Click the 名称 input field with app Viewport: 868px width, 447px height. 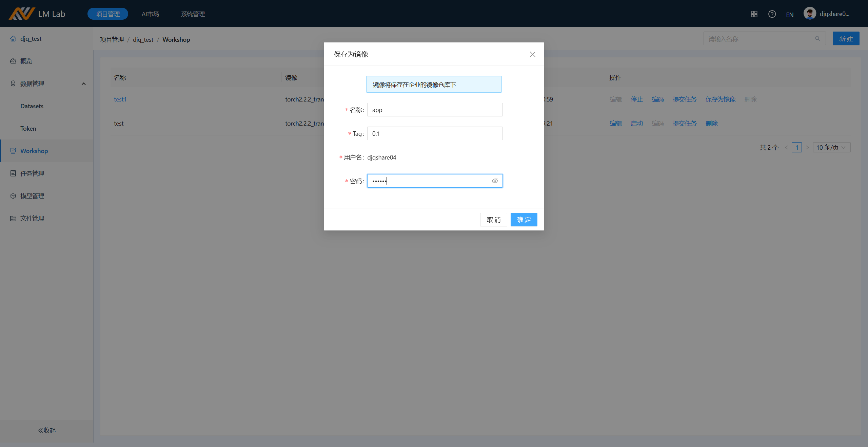[x=434, y=110]
